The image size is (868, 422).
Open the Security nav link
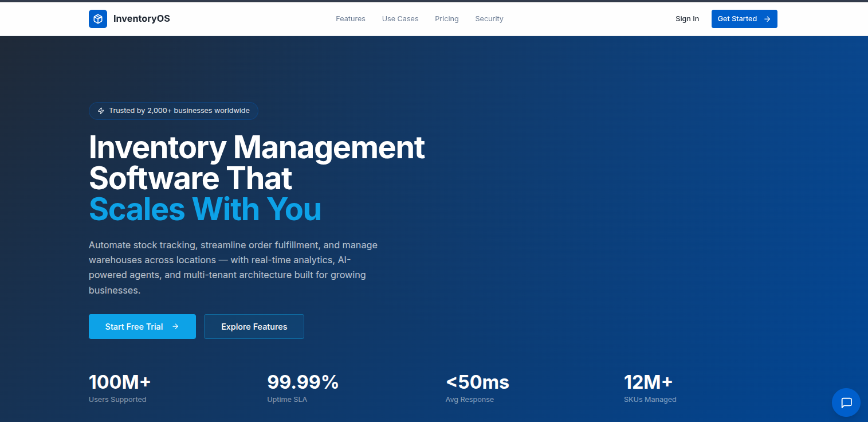click(x=489, y=19)
